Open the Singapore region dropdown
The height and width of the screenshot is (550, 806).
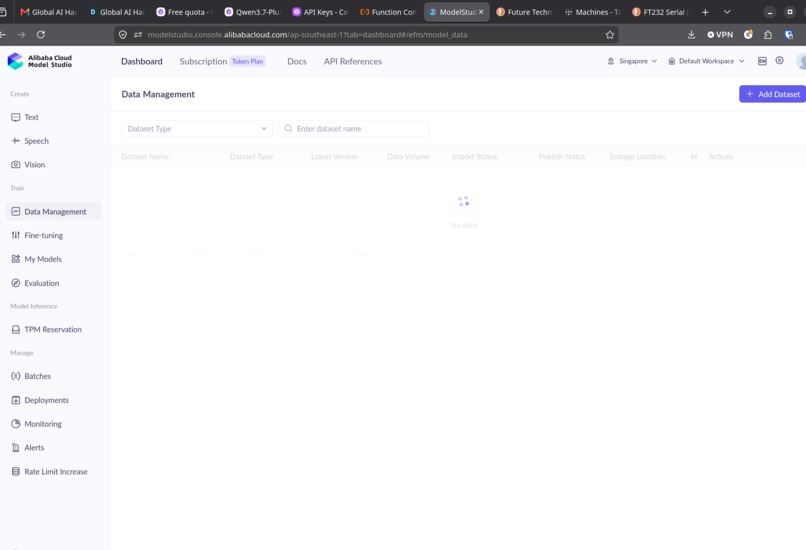tap(633, 61)
